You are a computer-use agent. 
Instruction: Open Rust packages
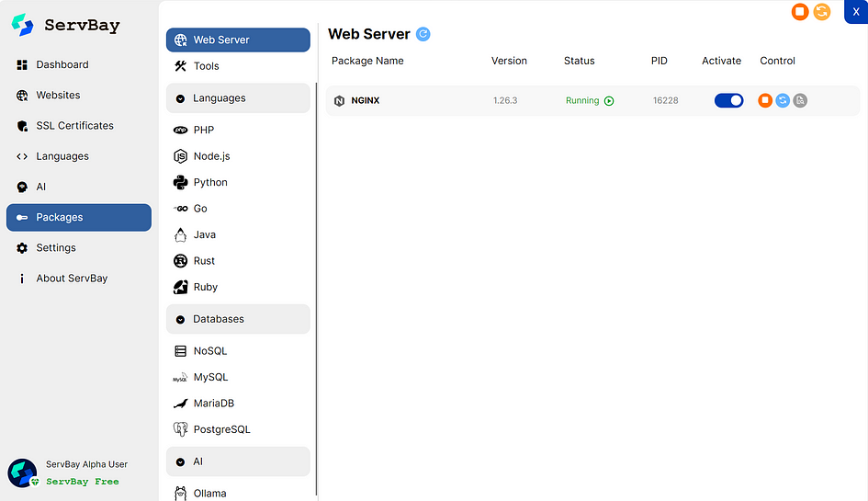pos(238,260)
